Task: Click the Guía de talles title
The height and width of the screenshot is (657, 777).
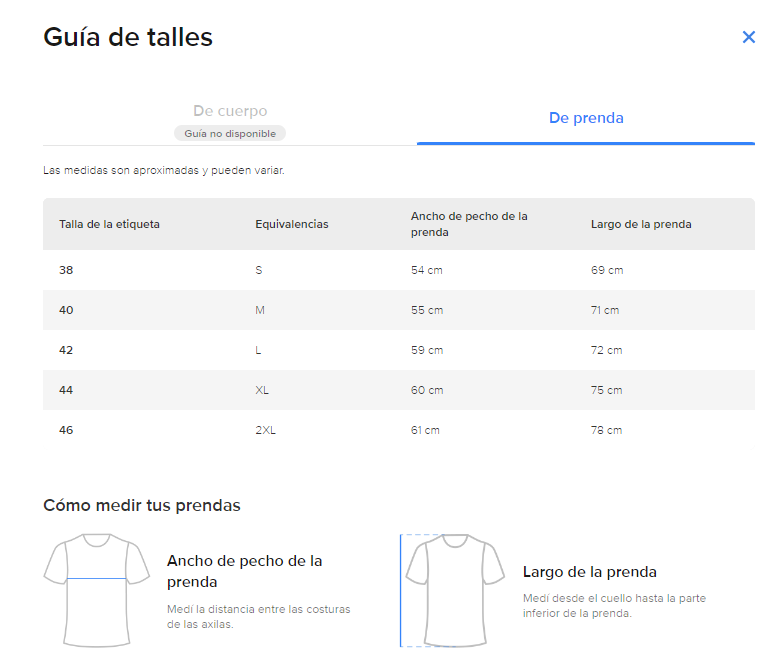Action: point(128,37)
